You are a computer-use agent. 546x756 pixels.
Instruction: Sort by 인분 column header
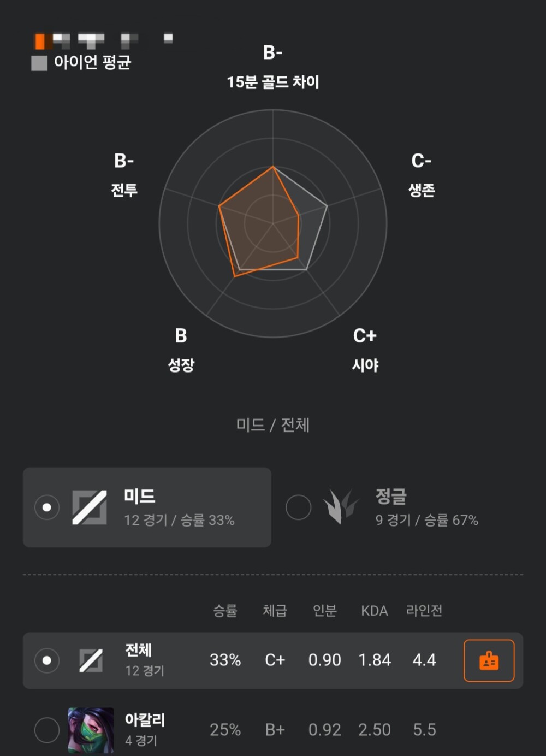coord(324,611)
